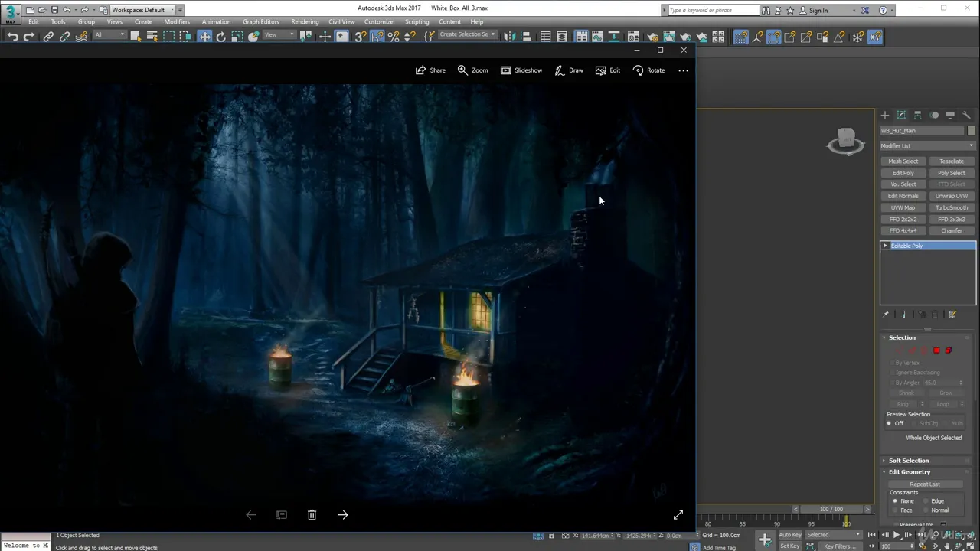Click in the keyword search field
Viewport: 980px width, 551px height.
713,10
